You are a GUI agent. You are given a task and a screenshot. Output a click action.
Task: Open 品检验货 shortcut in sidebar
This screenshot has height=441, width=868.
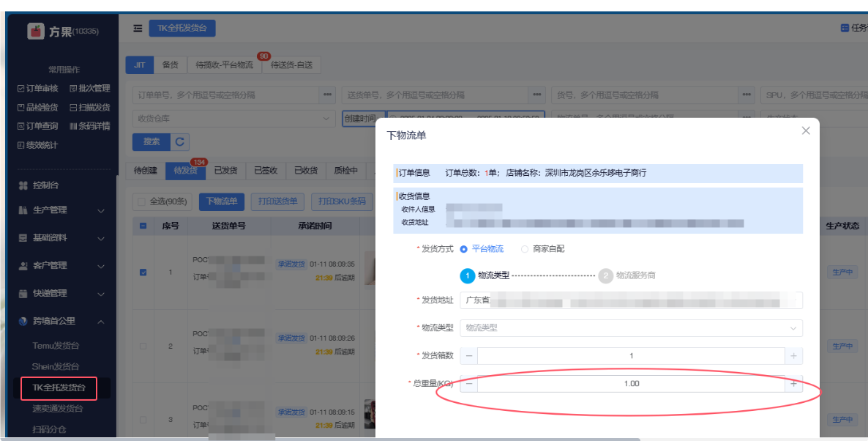coord(37,107)
